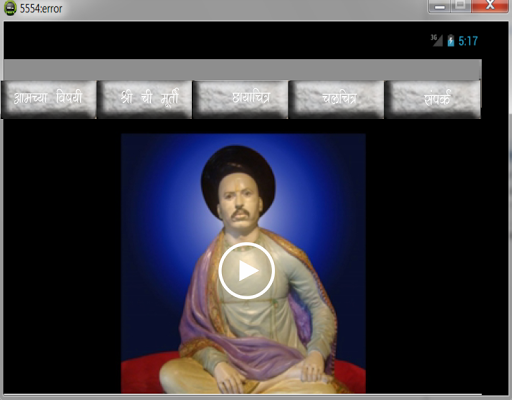This screenshot has height=400, width=512.
Task: Close the emulator window
Action: tap(490, 5)
